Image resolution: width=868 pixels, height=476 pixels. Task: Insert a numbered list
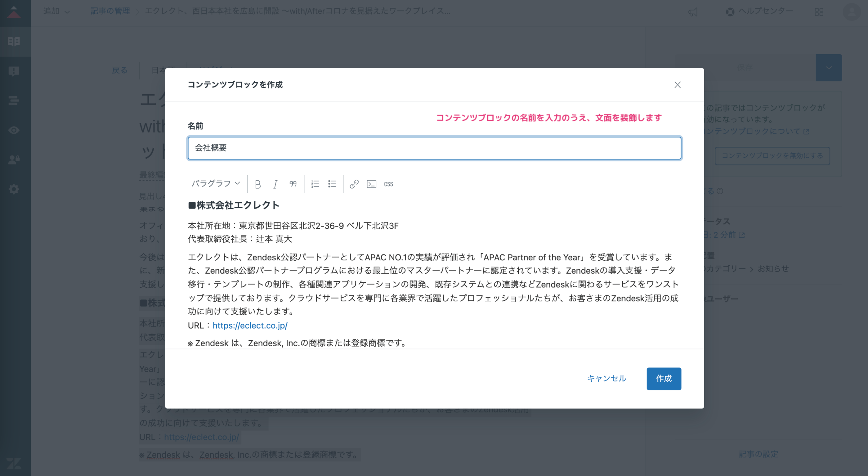click(x=315, y=184)
